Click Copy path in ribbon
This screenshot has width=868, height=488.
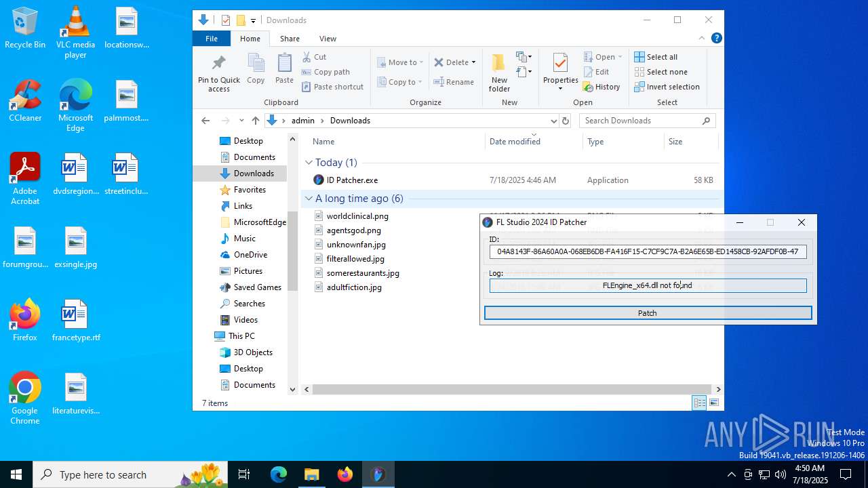pyautogui.click(x=325, y=72)
